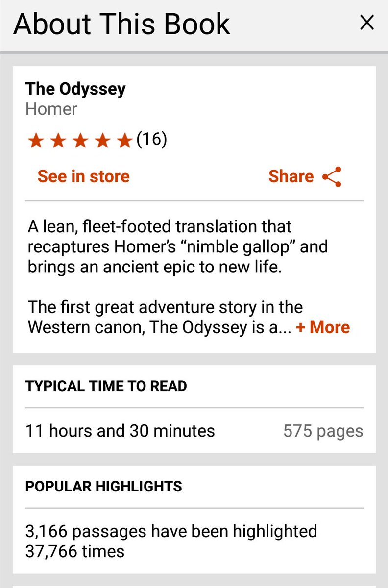388x588 pixels.
Task: Select the 11 hours and 30 minutes text
Action: tap(120, 431)
